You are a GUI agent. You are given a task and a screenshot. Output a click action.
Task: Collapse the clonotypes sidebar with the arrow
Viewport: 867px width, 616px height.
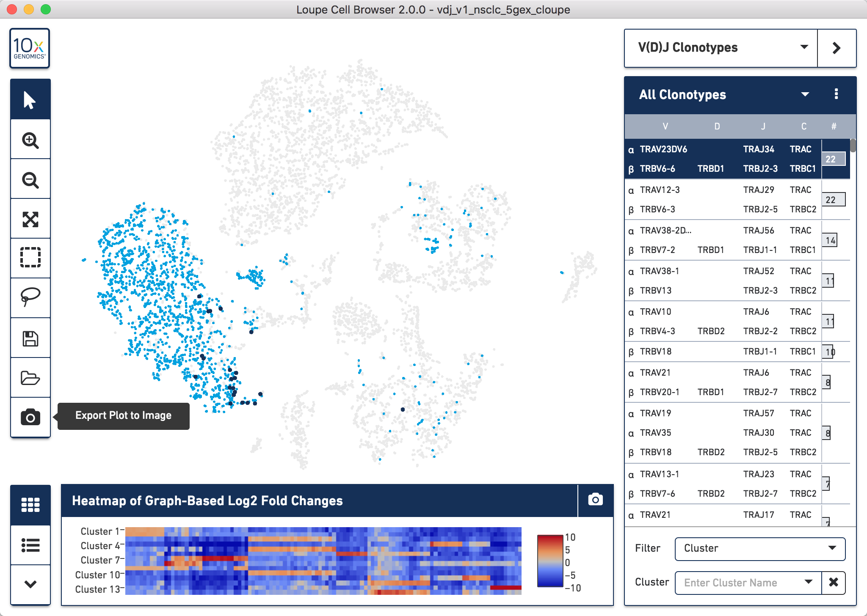(x=837, y=48)
